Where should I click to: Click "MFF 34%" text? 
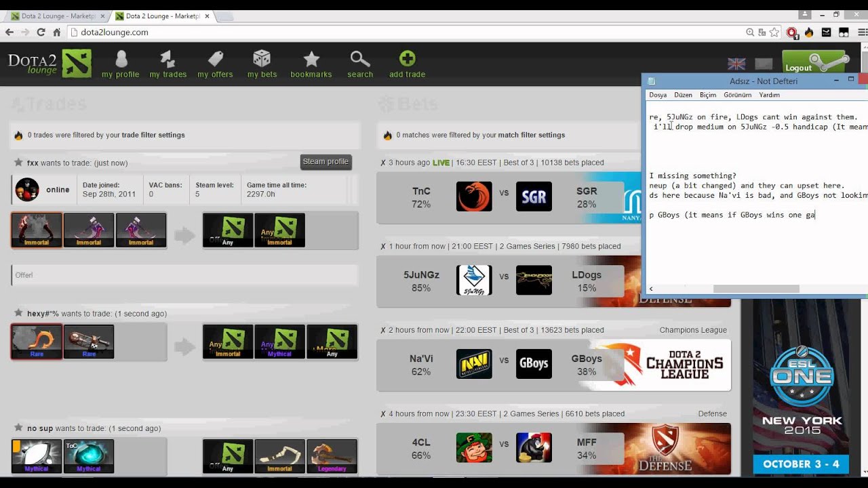coord(587,449)
